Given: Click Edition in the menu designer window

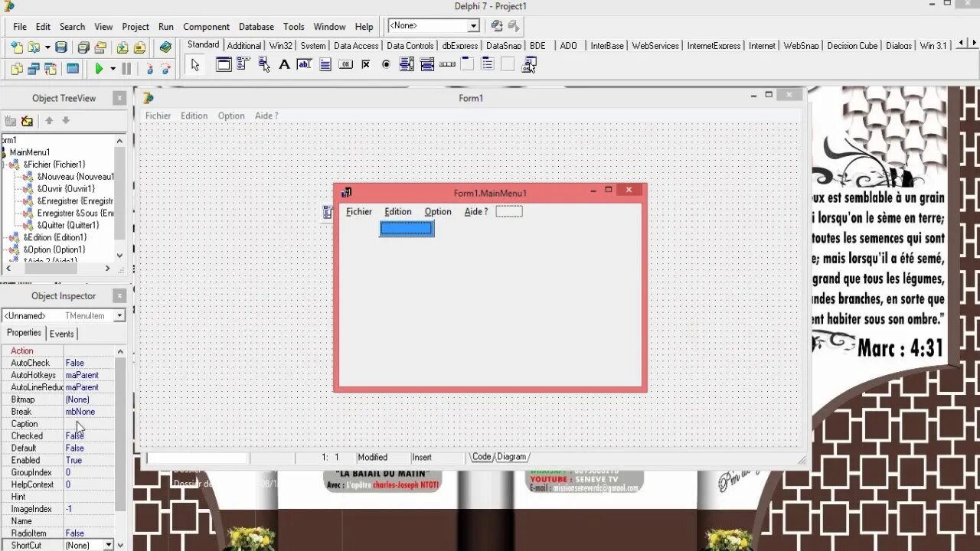Looking at the screenshot, I should coord(398,212).
